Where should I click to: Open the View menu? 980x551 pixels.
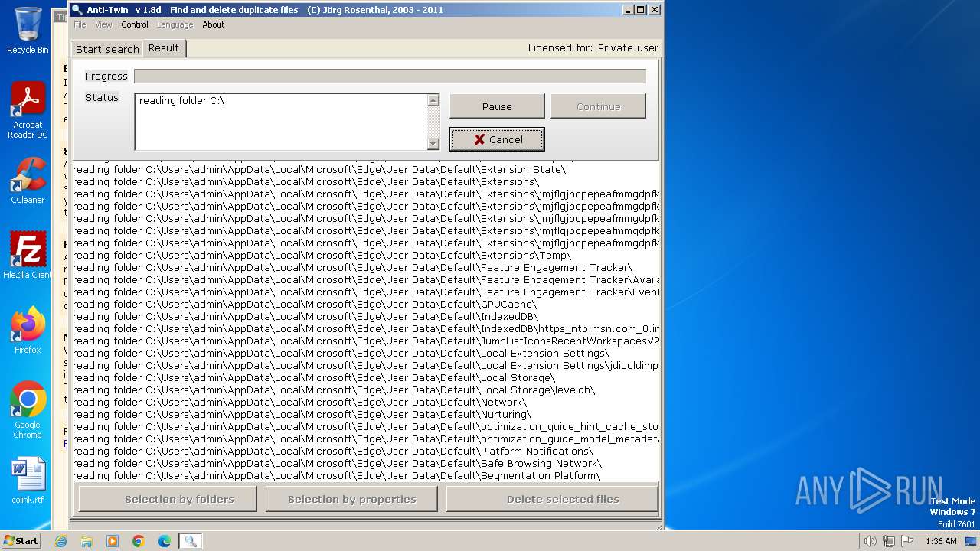(103, 24)
